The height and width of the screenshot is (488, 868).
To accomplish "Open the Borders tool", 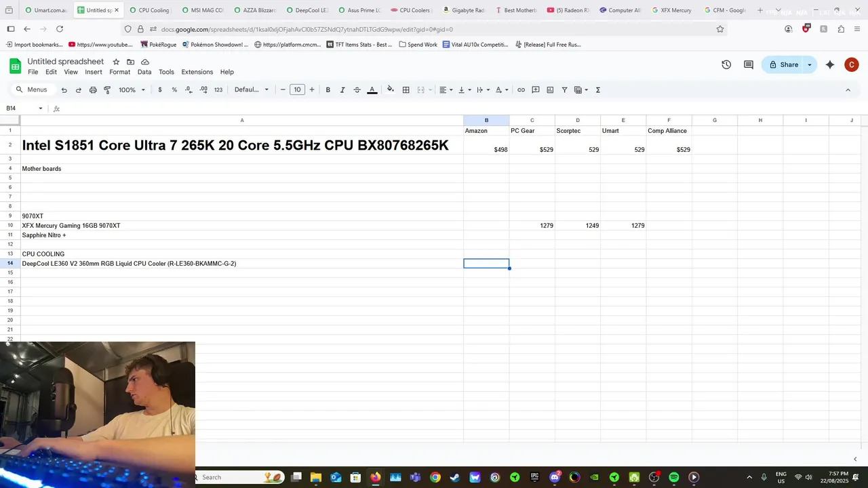I will 406,90.
